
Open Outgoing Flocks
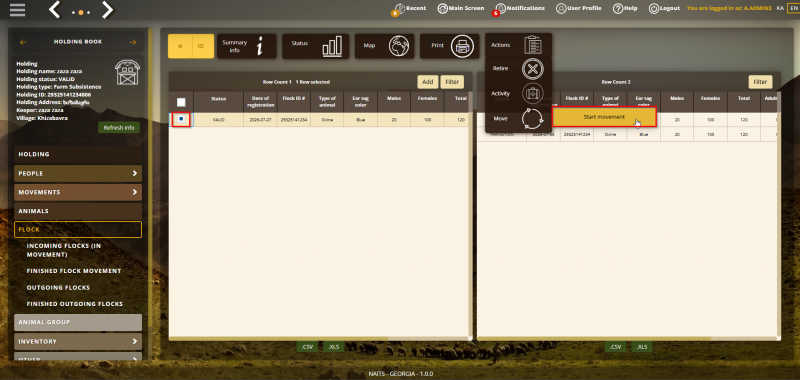[58, 288]
